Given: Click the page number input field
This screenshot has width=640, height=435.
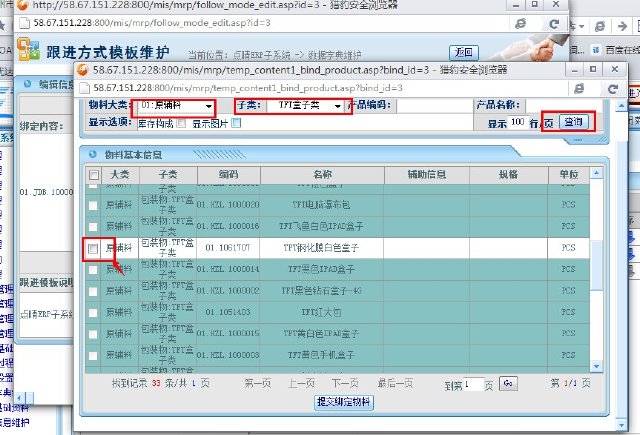Looking at the screenshot, I should pyautogui.click(x=473, y=383).
